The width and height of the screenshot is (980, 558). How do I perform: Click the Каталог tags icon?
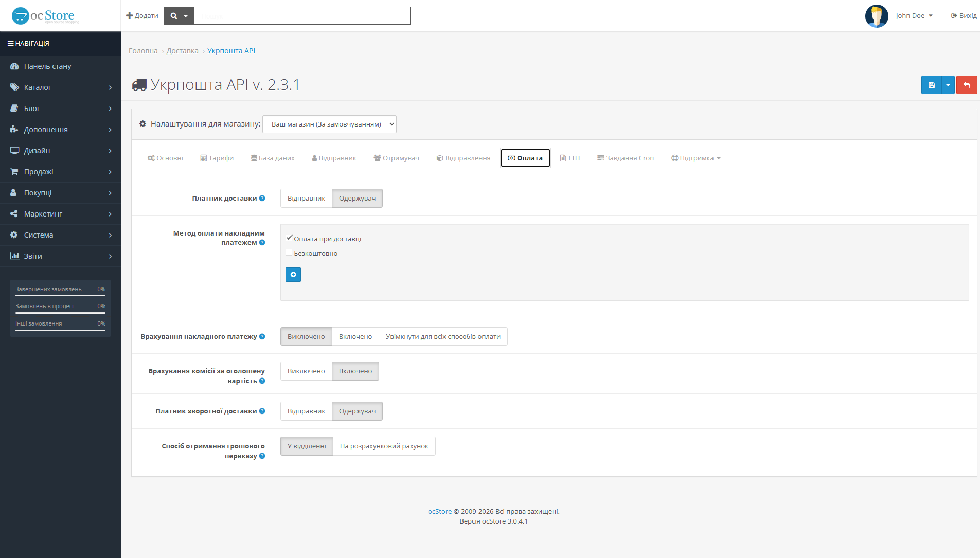click(14, 87)
